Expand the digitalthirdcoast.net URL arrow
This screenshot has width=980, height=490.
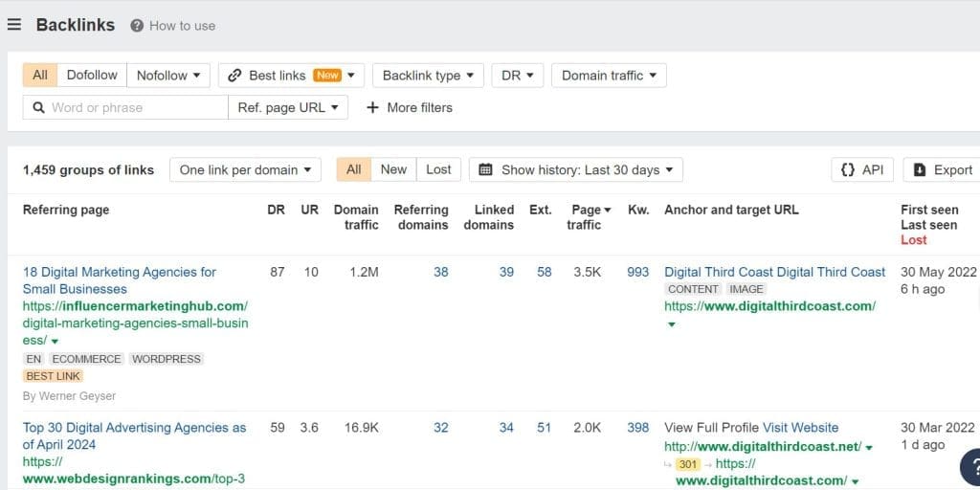pos(869,448)
